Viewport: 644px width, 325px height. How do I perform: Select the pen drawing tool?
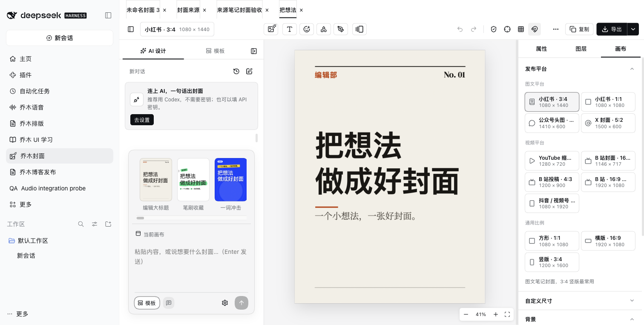coord(341,29)
